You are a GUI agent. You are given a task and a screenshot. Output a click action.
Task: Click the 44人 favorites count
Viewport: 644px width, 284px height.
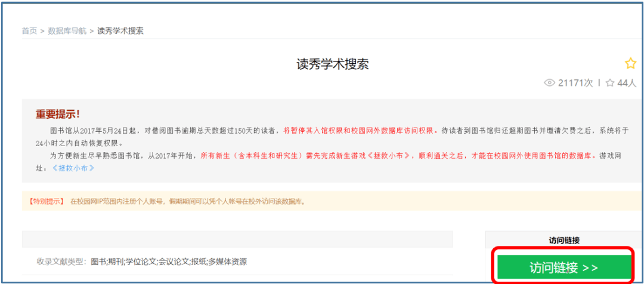coord(626,83)
